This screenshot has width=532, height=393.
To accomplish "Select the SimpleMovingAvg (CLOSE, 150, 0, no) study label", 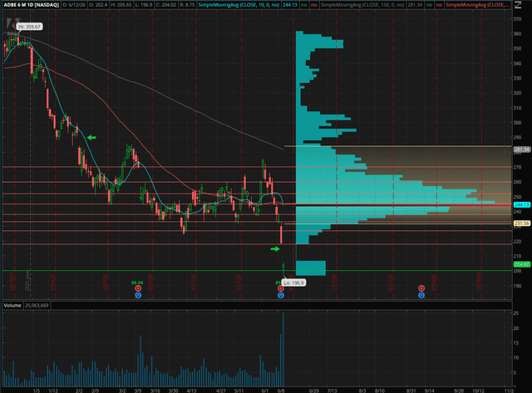I will pyautogui.click(x=362, y=5).
